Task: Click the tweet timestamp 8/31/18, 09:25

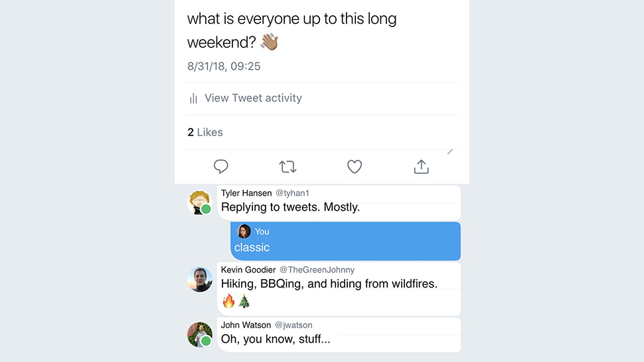Action: pos(224,66)
